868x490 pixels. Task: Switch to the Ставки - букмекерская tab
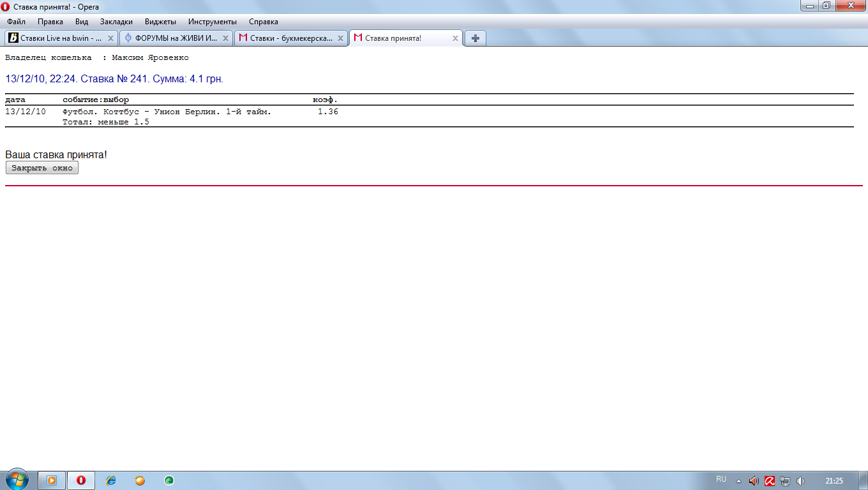pos(291,38)
